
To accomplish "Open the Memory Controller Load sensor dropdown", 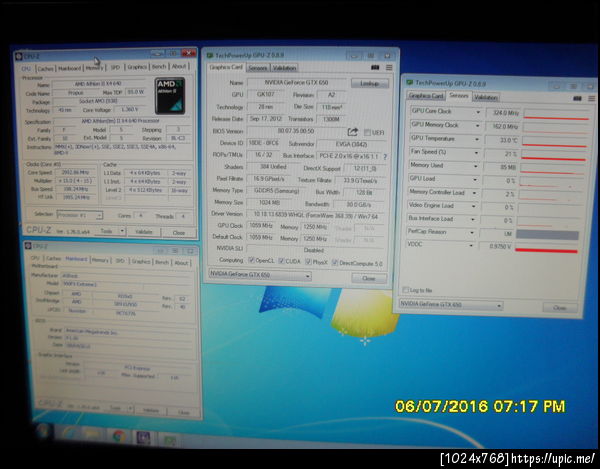I will tap(474, 193).
